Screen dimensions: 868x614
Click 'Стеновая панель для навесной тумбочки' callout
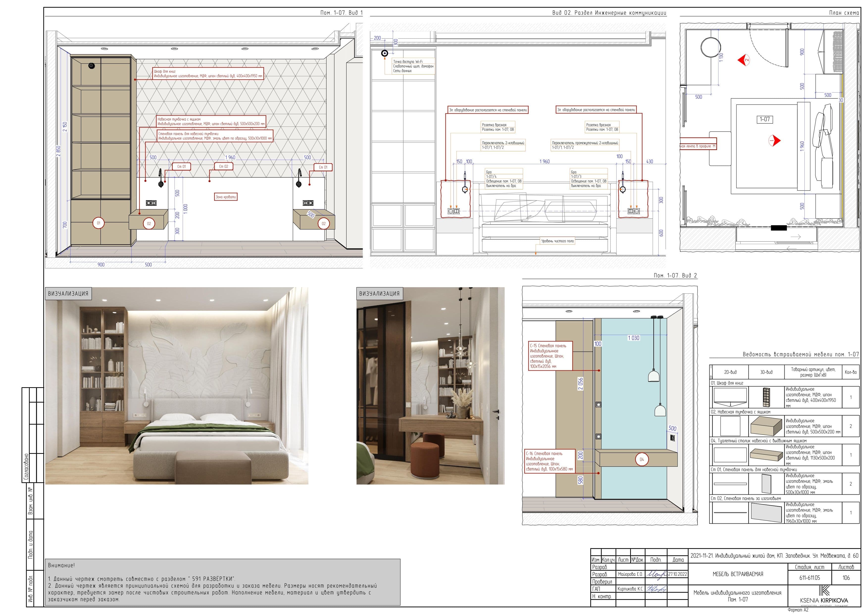tap(215, 136)
